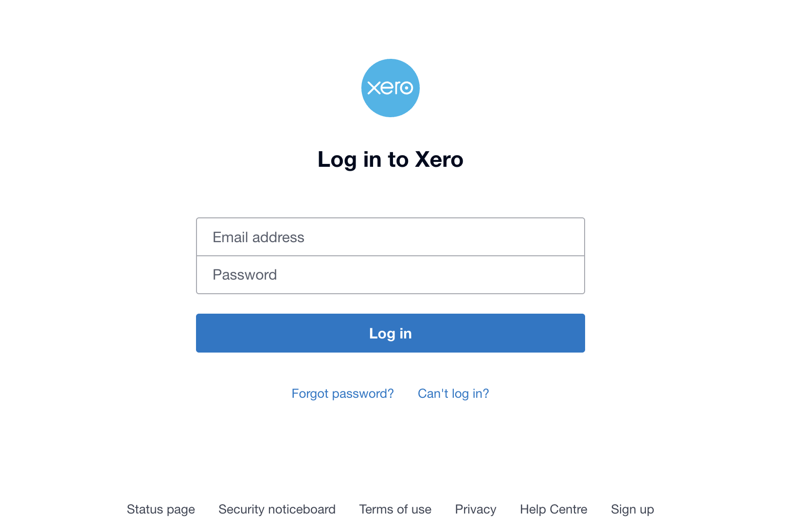785x532 pixels.
Task: Check Xero service status page link
Action: (x=161, y=509)
